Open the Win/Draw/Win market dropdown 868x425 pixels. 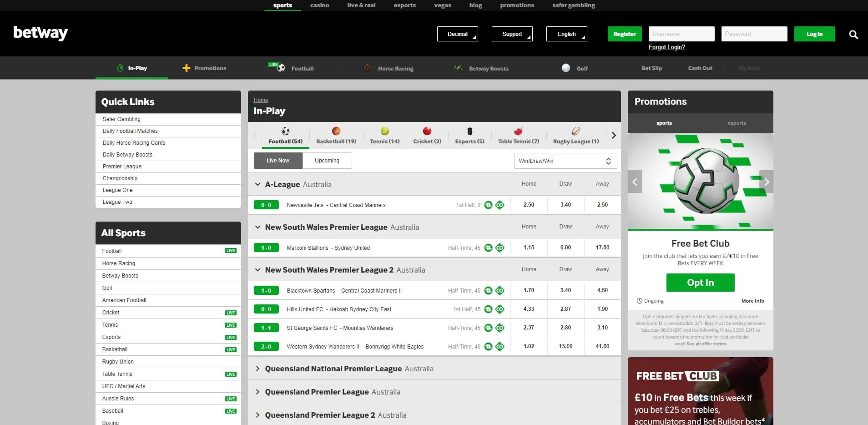tap(565, 160)
